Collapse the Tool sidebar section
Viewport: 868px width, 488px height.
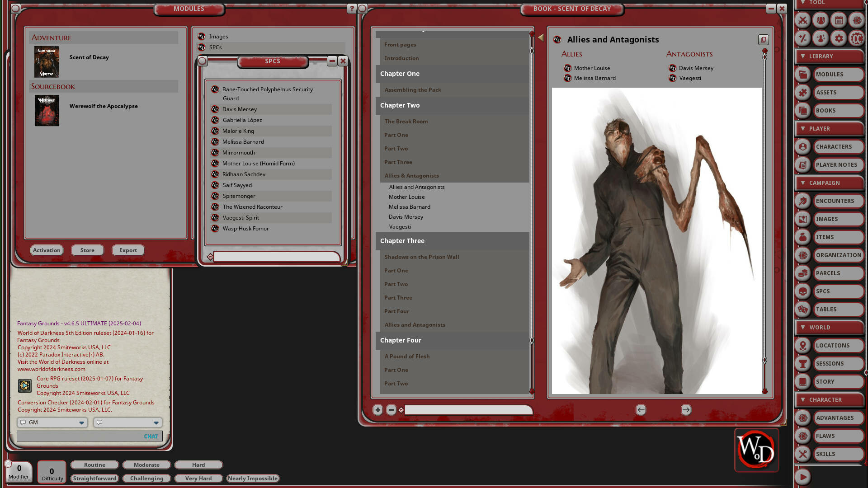(x=803, y=2)
